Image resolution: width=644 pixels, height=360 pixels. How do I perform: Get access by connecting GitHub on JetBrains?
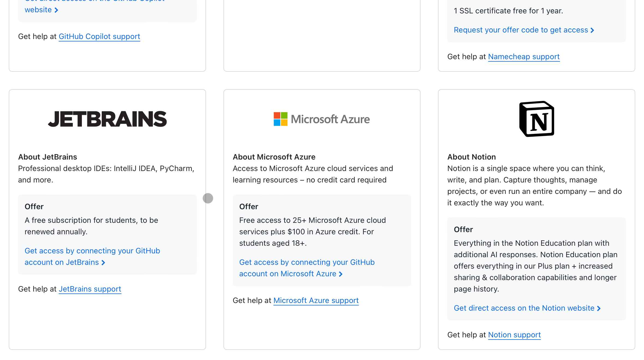click(x=92, y=251)
